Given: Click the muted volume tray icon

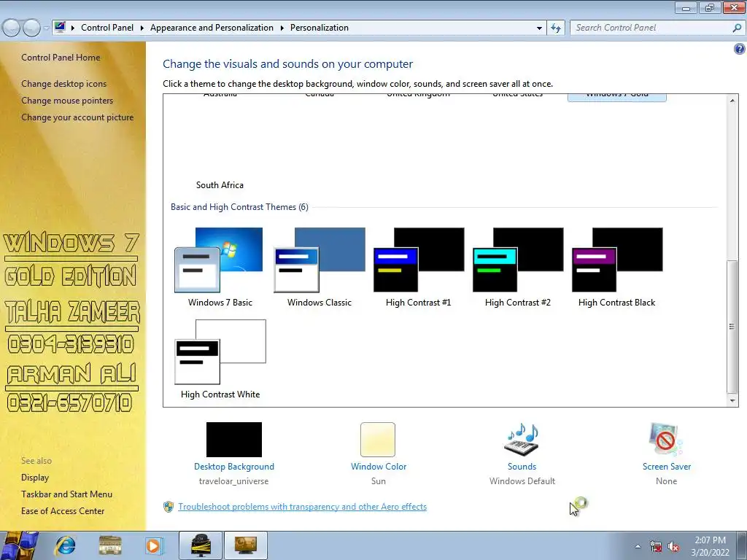Looking at the screenshot, I should [x=673, y=546].
